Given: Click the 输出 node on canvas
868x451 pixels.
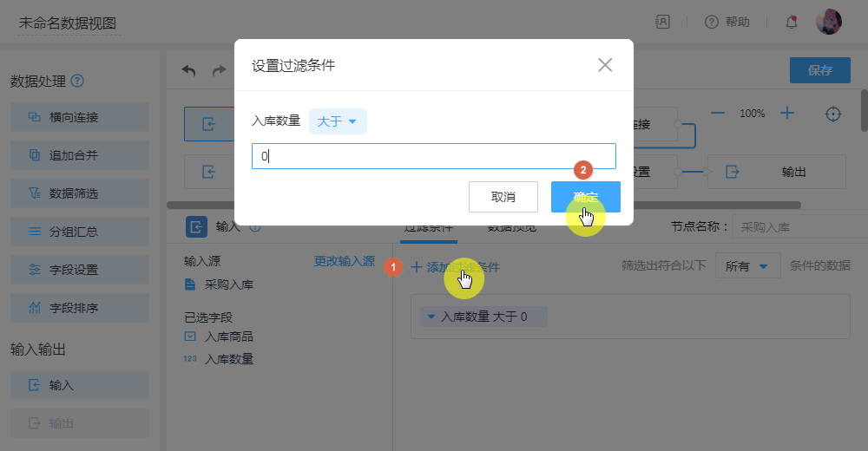Looking at the screenshot, I should point(776,172).
